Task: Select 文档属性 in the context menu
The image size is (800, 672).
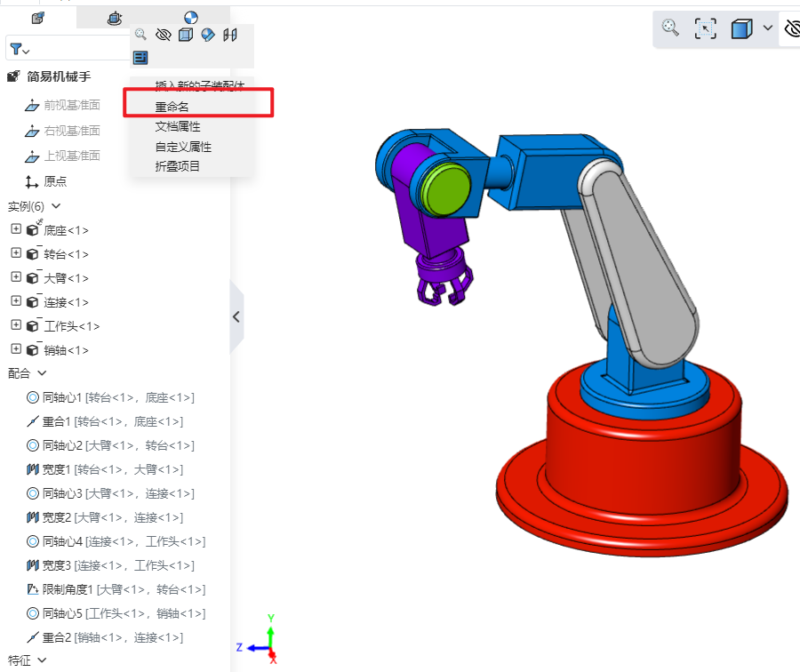Action: (178, 126)
